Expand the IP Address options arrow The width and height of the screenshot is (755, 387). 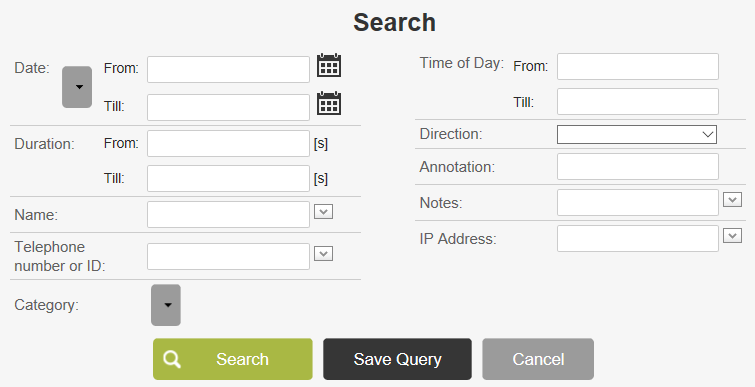[732, 236]
